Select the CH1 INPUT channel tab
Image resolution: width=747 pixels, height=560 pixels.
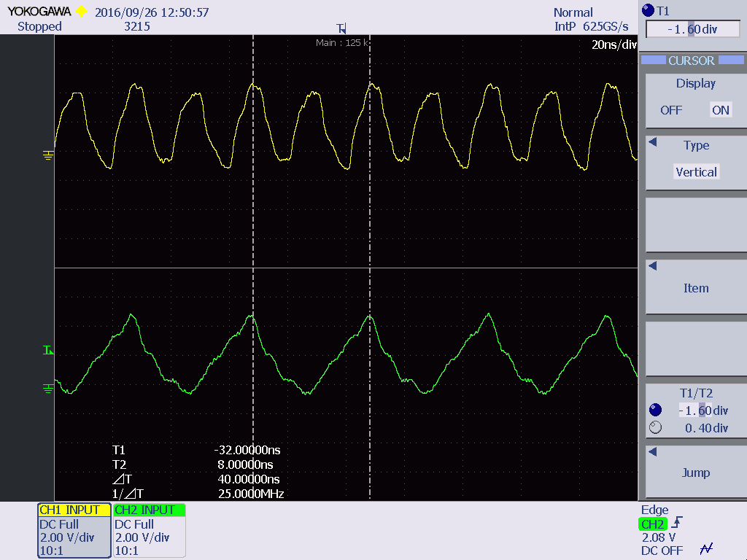[x=74, y=510]
